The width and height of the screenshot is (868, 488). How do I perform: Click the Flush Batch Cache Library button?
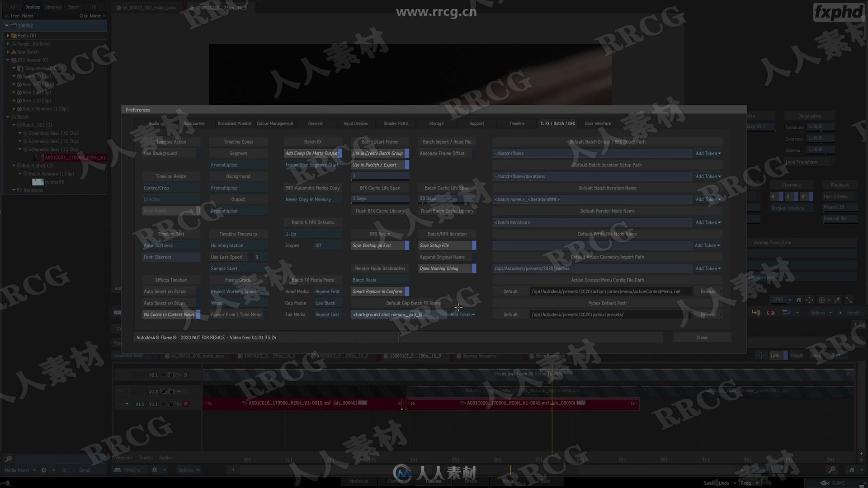(x=447, y=210)
